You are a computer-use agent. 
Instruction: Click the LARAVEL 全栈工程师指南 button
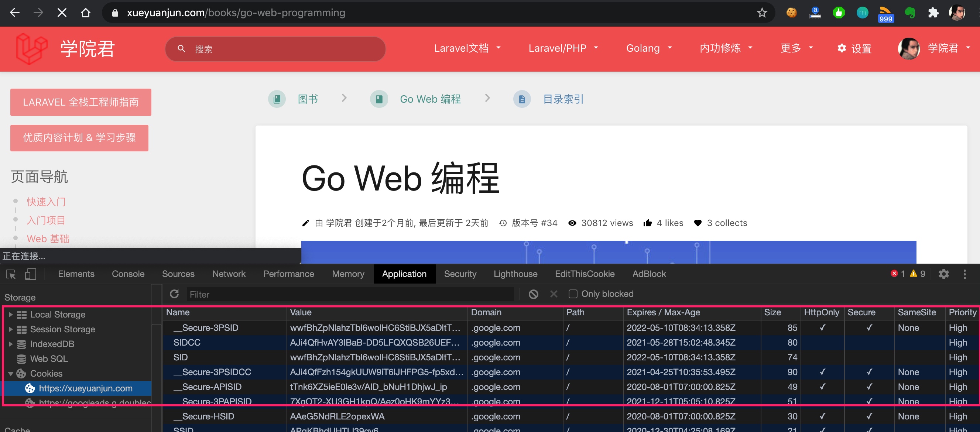(x=80, y=102)
